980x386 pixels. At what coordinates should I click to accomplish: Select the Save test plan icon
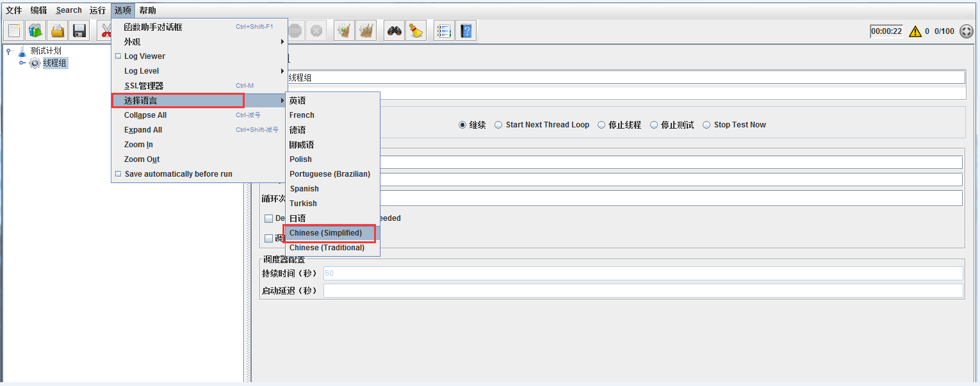click(x=79, y=30)
